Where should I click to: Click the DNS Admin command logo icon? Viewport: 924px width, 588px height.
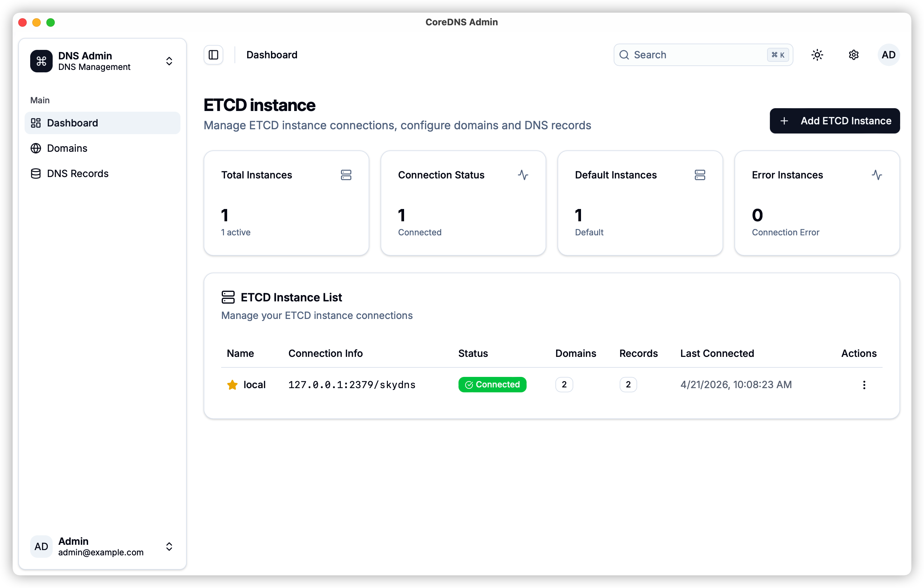pyautogui.click(x=41, y=61)
